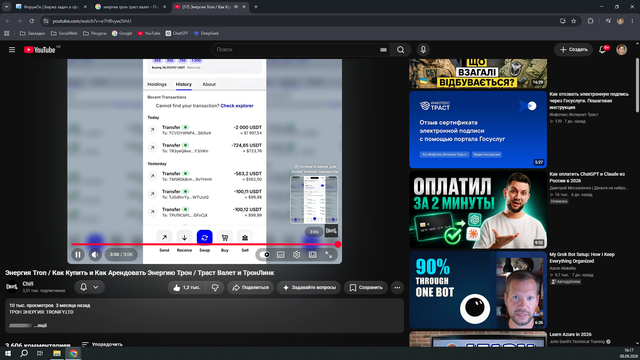Open the 90% THROUGH ONE BOT thumbnail
The image size is (640, 360).
[x=478, y=290]
